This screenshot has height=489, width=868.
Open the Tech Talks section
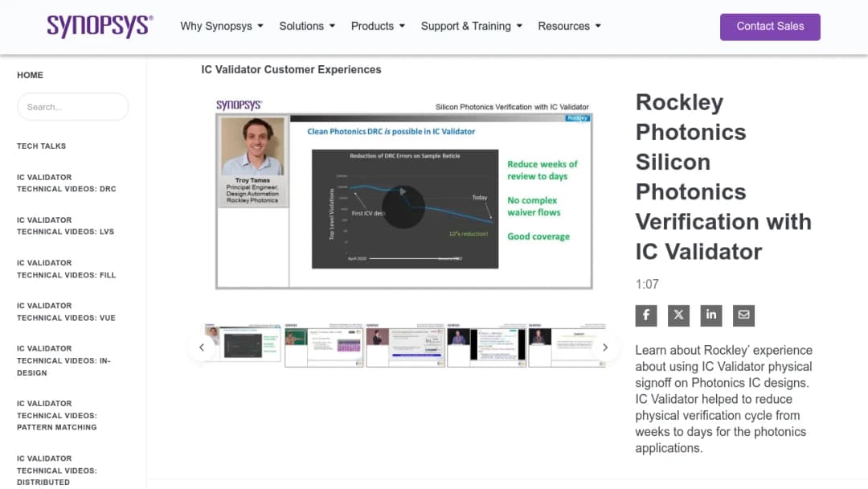42,146
